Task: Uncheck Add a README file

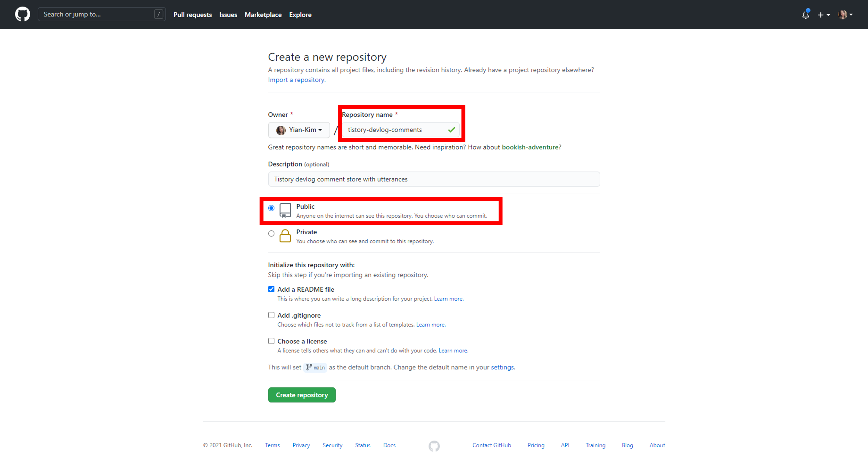Action: (x=271, y=289)
